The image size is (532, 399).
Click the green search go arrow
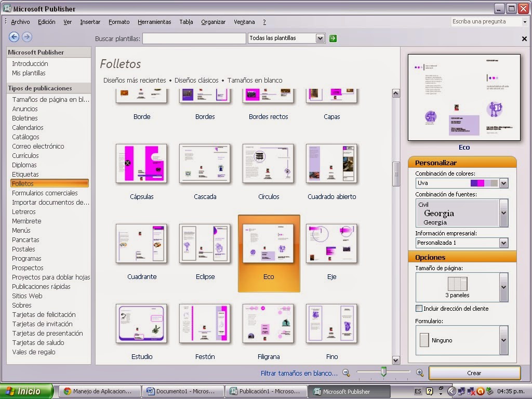tap(333, 38)
